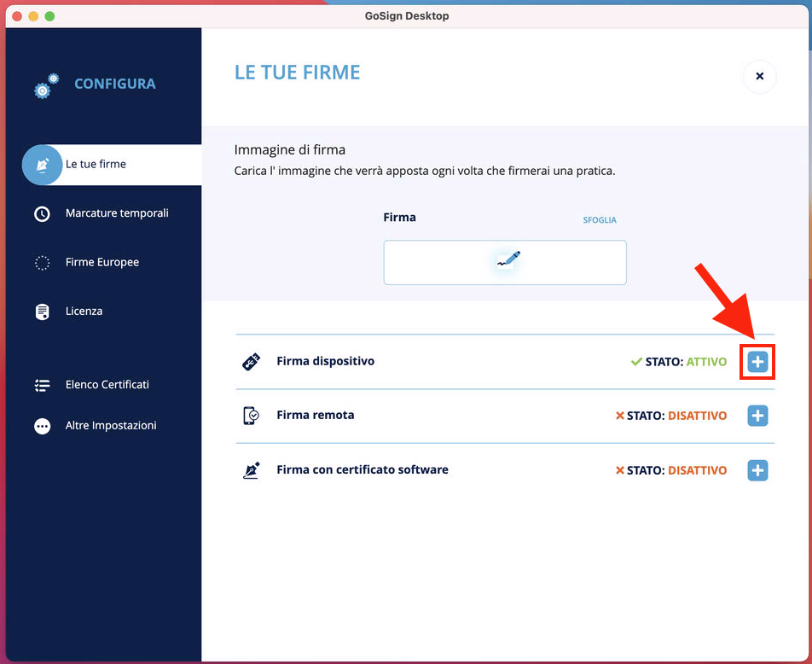Click the dotted circle Firme Europee icon

[42, 263]
